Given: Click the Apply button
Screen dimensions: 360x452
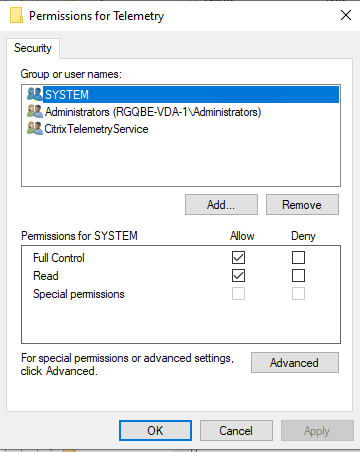Looking at the screenshot, I should (317, 431).
